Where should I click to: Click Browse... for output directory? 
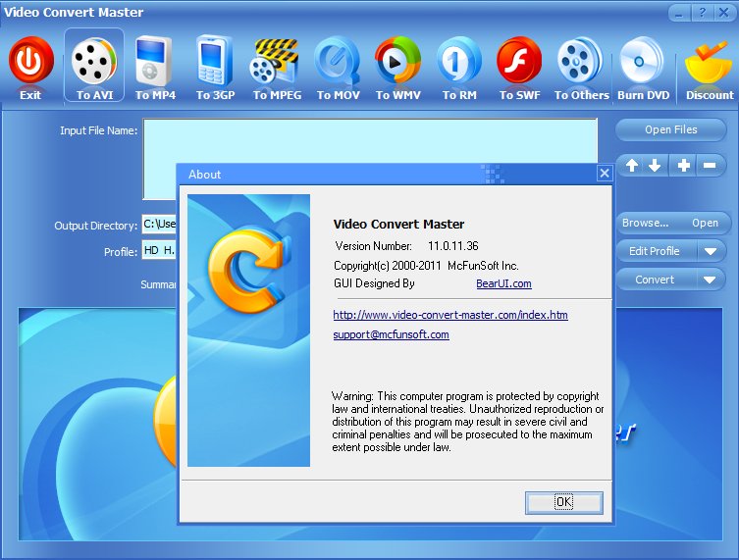click(645, 223)
